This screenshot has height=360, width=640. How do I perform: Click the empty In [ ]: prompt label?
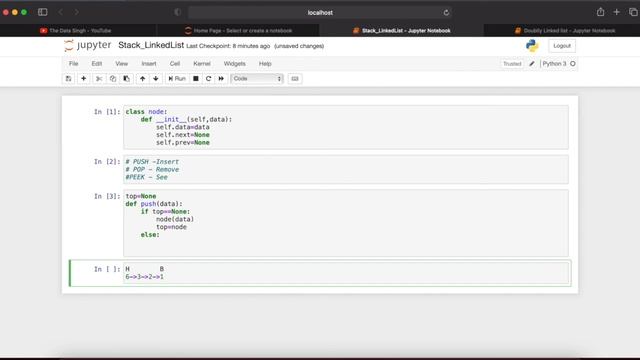tap(107, 269)
